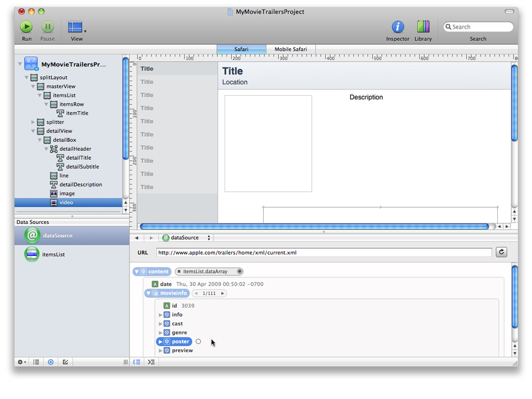Open the dataSource popup selector

pos(186,238)
